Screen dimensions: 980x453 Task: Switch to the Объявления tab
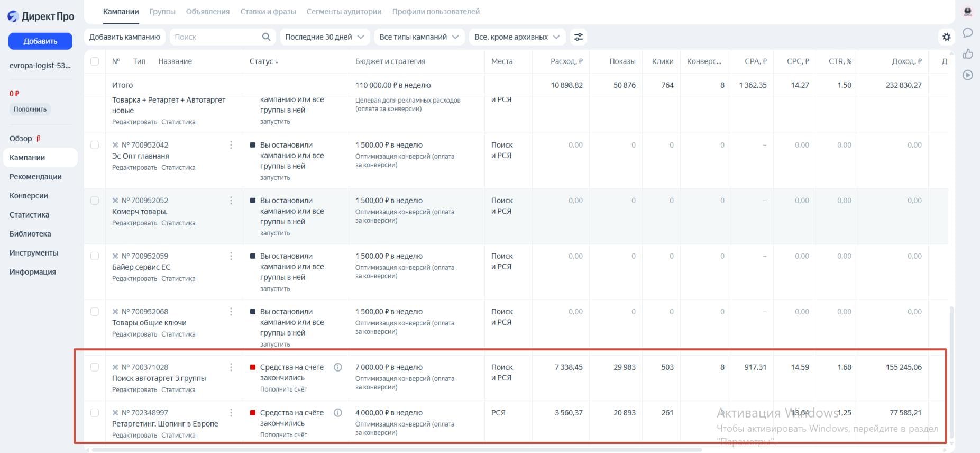click(208, 12)
